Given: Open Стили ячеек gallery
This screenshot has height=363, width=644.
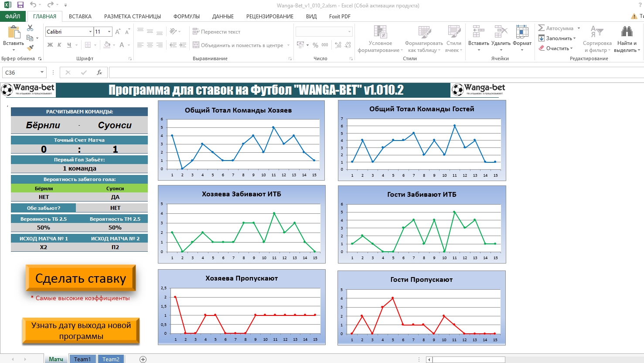Looking at the screenshot, I should [454, 39].
